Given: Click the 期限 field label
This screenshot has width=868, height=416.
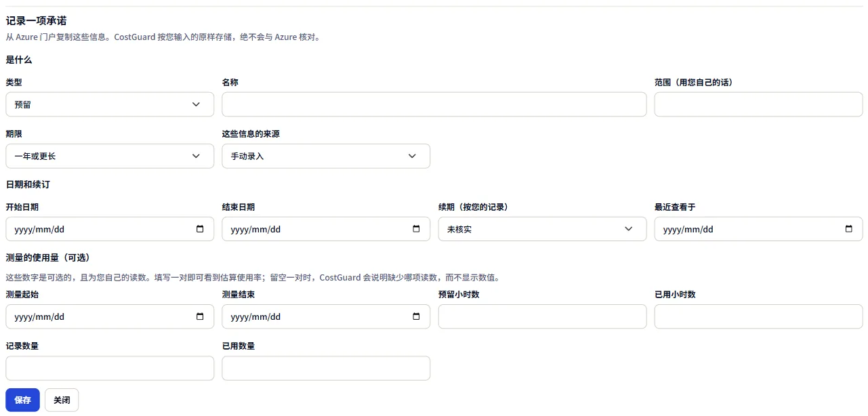Looking at the screenshot, I should [14, 133].
